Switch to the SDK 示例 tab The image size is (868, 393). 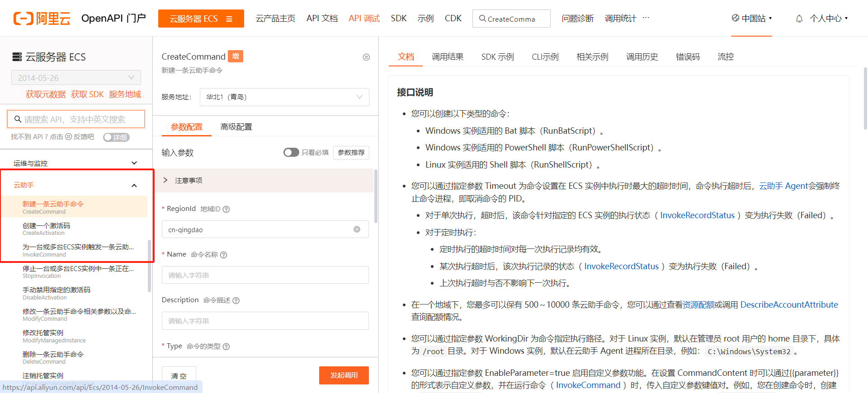tap(497, 56)
